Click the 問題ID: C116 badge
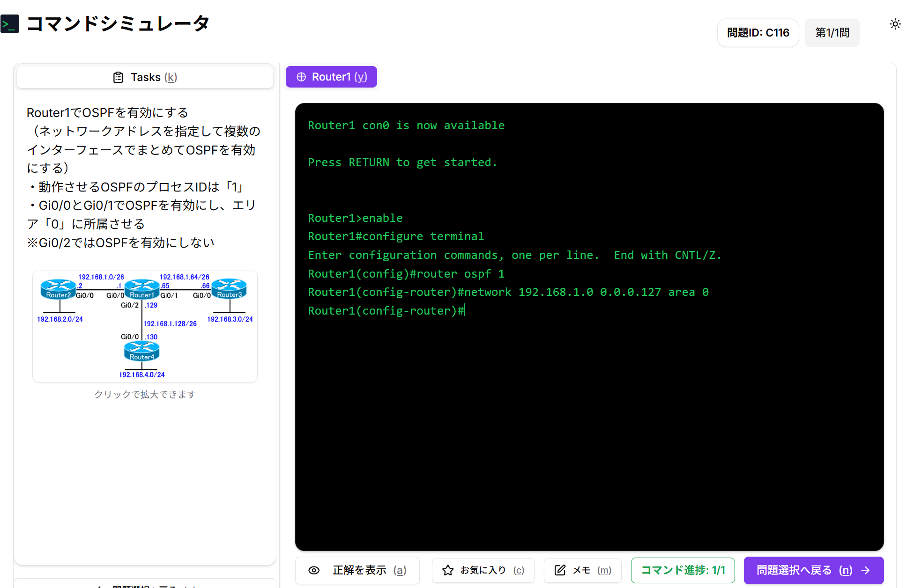Screen dimensions: 906x588 (757, 33)
